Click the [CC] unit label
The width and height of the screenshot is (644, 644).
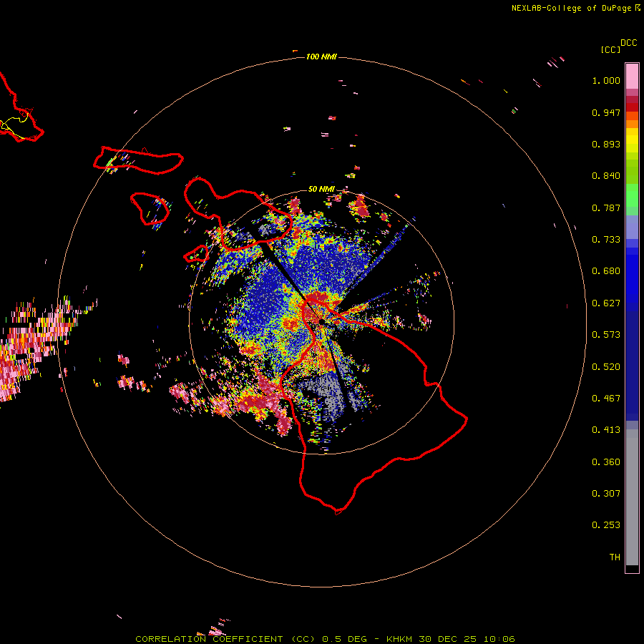point(610,49)
